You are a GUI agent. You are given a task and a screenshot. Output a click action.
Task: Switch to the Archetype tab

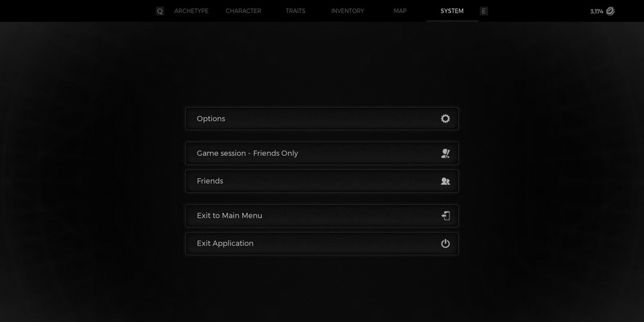pyautogui.click(x=191, y=11)
